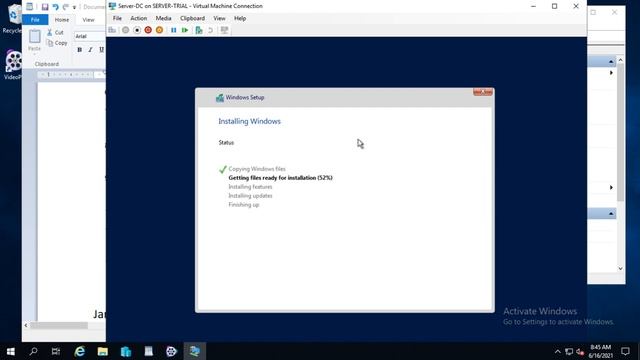The image size is (640, 360).
Task: Expand first submenu arrow in Actions pane
Action: tap(611, 73)
